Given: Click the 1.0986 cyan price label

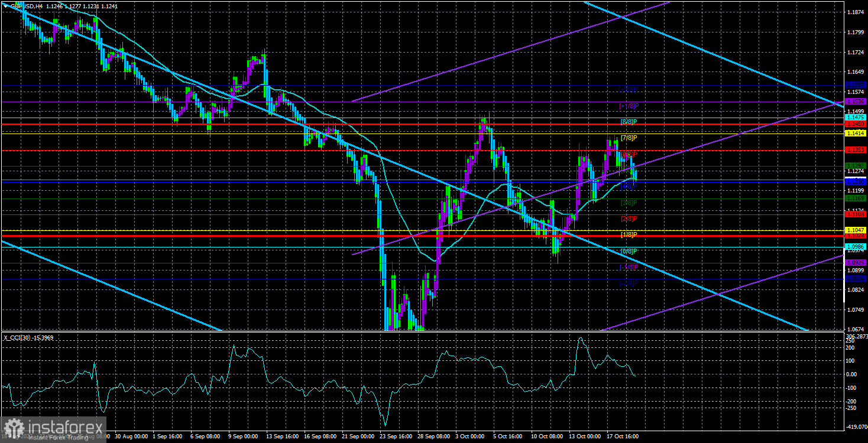Looking at the screenshot, I should point(856,246).
